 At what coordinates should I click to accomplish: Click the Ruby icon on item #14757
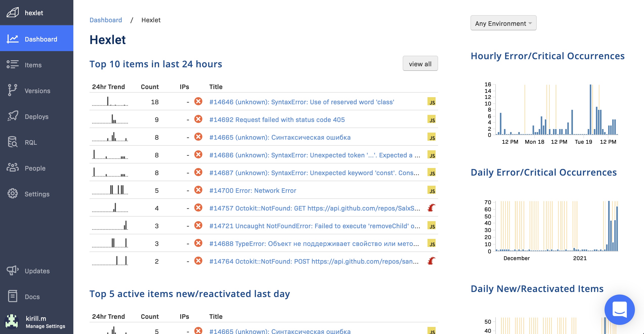pyautogui.click(x=431, y=208)
